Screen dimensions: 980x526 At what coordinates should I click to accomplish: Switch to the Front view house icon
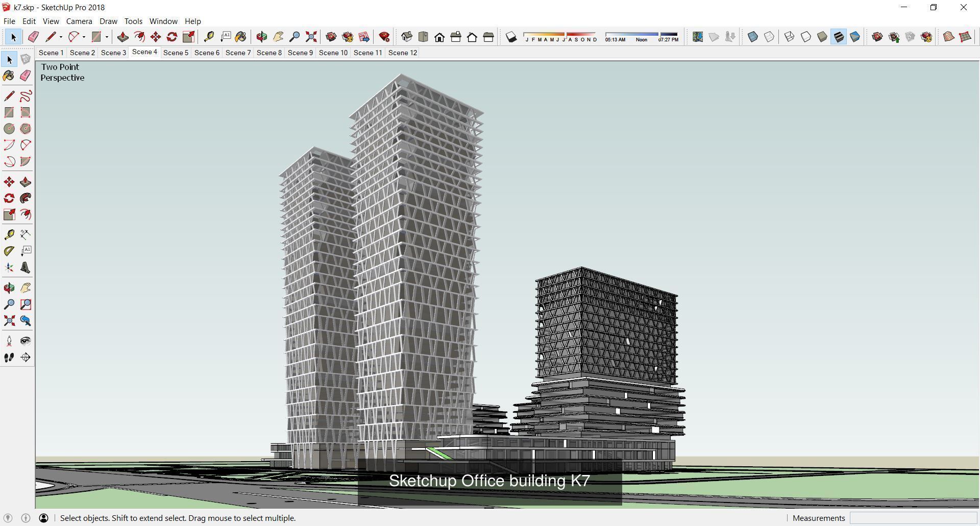click(439, 37)
